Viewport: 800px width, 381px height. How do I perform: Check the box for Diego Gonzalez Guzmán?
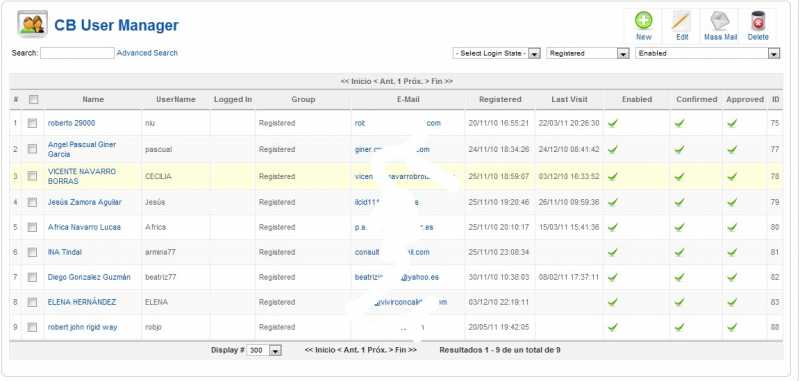click(32, 277)
